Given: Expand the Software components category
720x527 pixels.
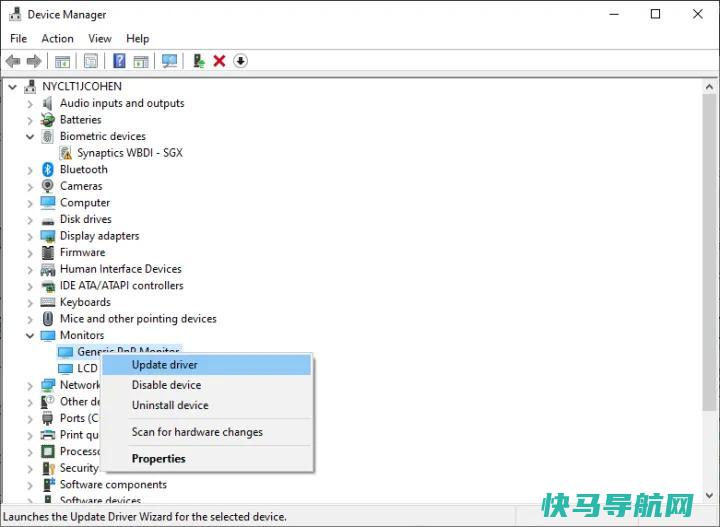Looking at the screenshot, I should pyautogui.click(x=30, y=485).
